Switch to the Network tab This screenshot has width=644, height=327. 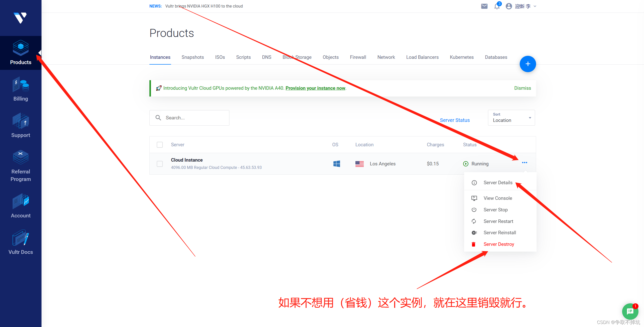pos(386,57)
